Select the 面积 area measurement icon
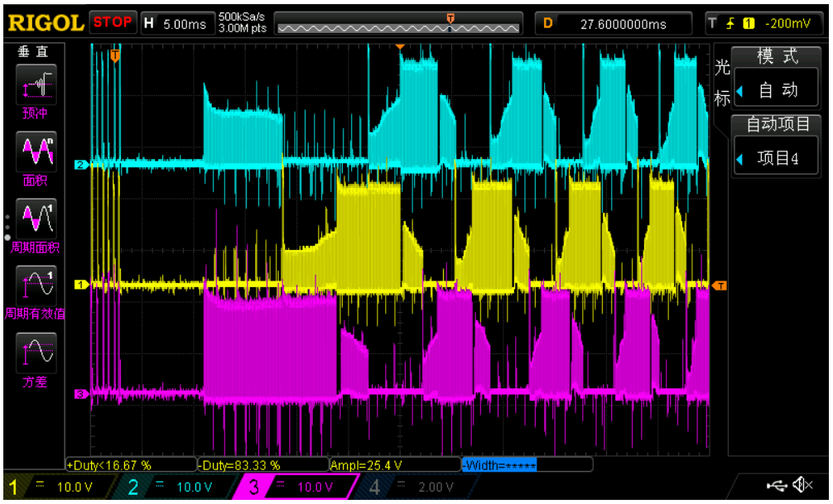The image size is (833, 504). 36,152
